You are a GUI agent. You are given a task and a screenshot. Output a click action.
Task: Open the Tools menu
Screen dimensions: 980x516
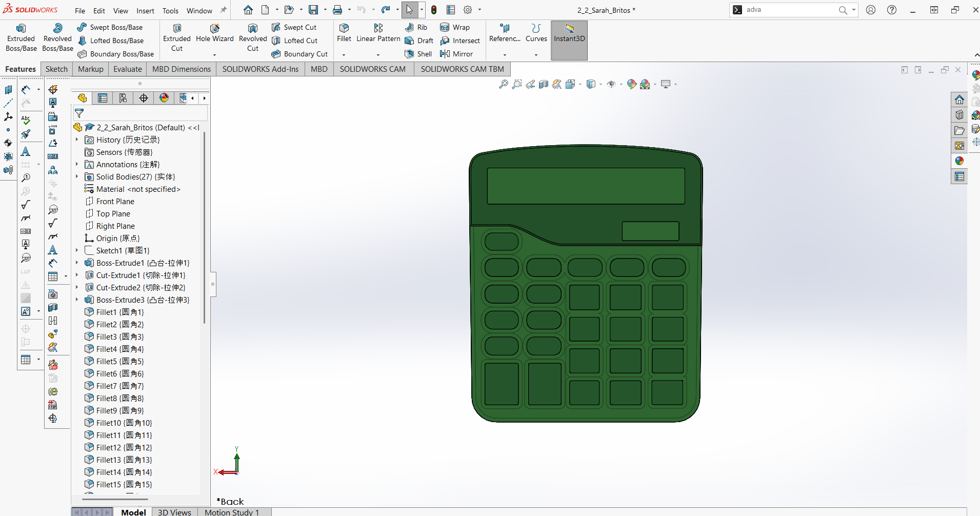point(170,11)
